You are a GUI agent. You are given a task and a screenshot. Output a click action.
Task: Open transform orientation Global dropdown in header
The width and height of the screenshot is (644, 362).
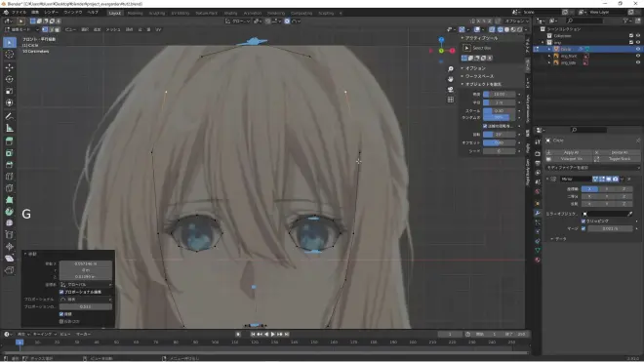pos(238,20)
